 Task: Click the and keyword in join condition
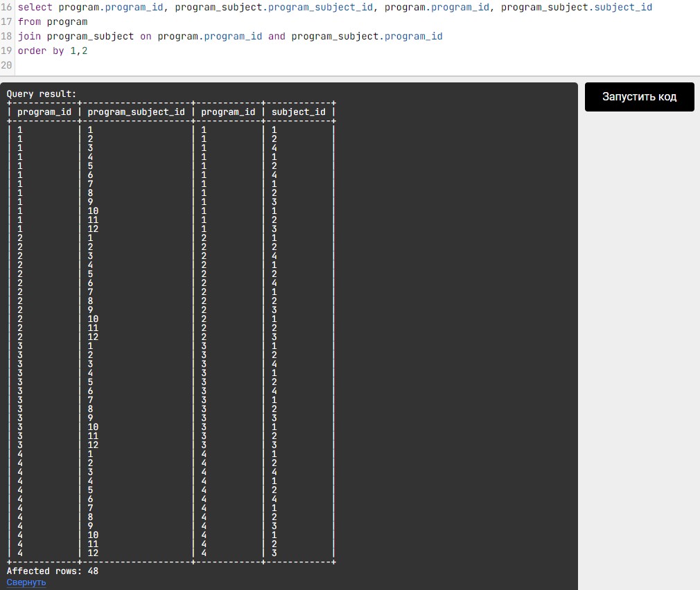277,36
